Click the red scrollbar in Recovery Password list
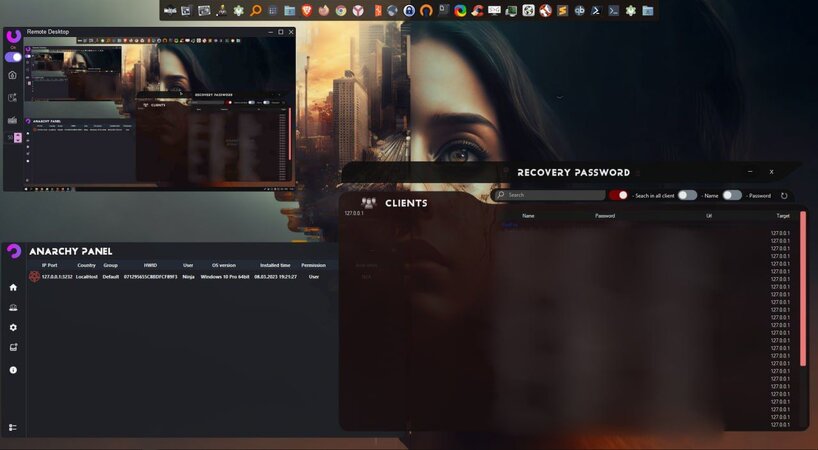 (802, 300)
